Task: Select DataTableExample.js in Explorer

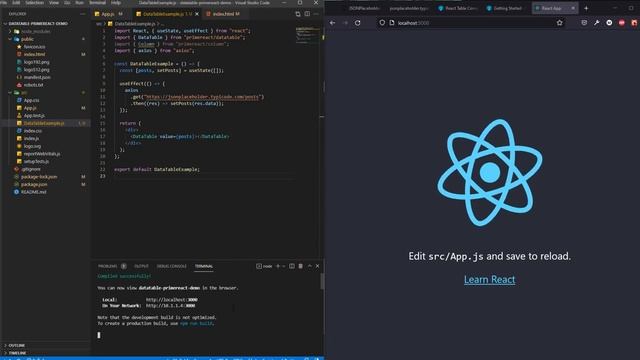Action: coord(44,123)
